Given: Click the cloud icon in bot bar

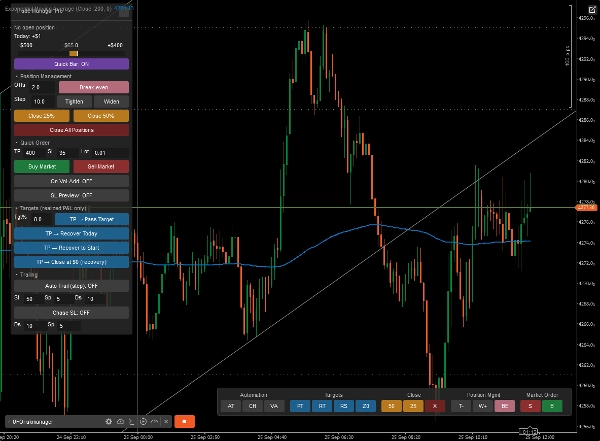Looking at the screenshot, I should click(120, 421).
